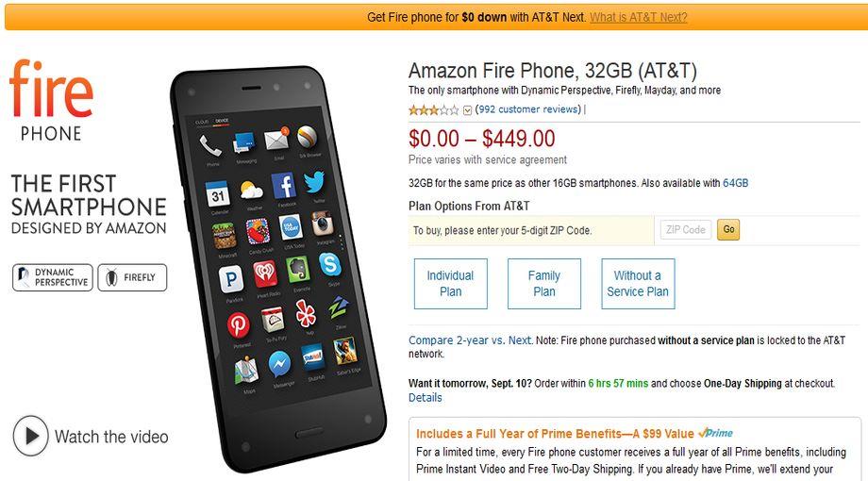The width and height of the screenshot is (868, 481).
Task: Open Compare 2-year vs. Next link
Action: click(471, 340)
